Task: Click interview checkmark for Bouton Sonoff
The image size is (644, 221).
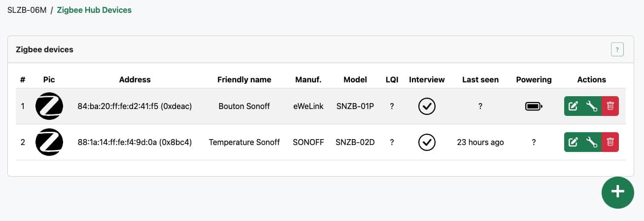Action: tap(427, 106)
